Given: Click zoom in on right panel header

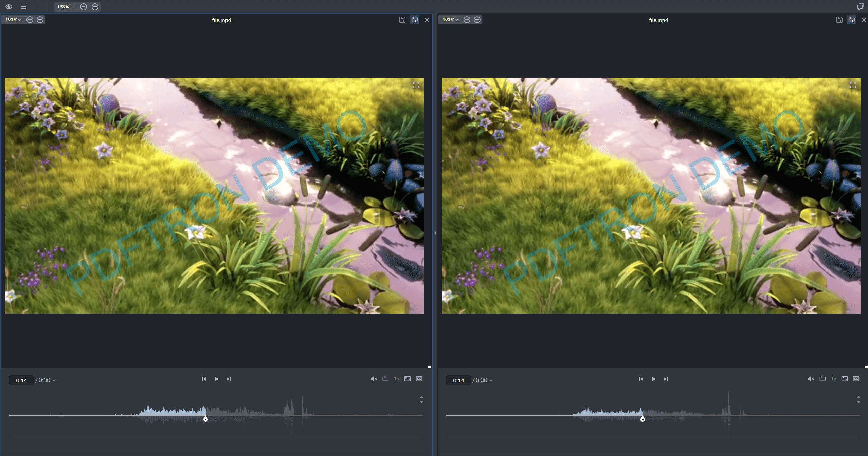Looking at the screenshot, I should (x=477, y=20).
